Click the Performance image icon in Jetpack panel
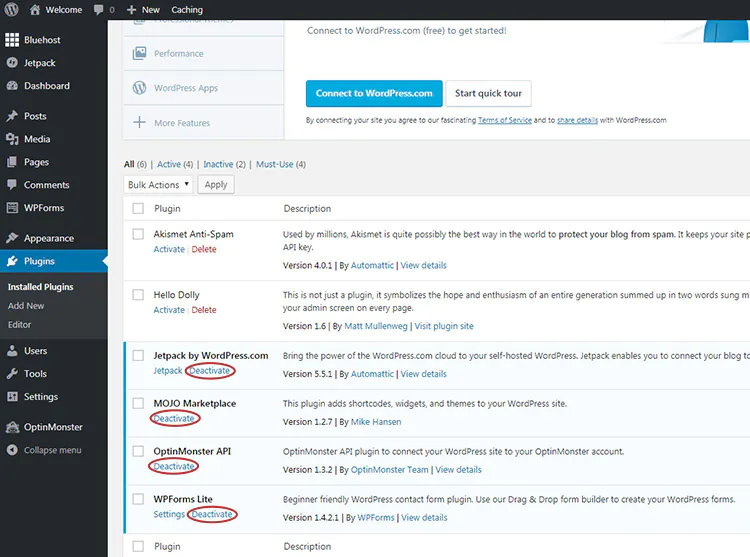The image size is (750, 557). (x=139, y=53)
